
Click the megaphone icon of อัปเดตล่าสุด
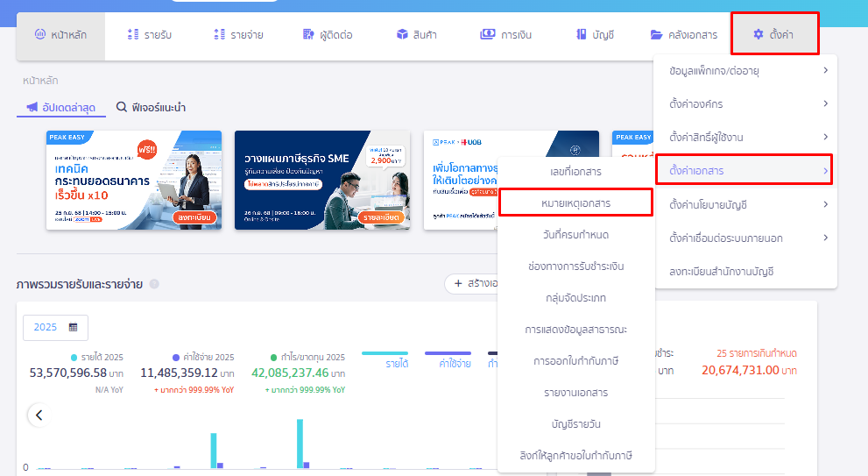[x=32, y=107]
